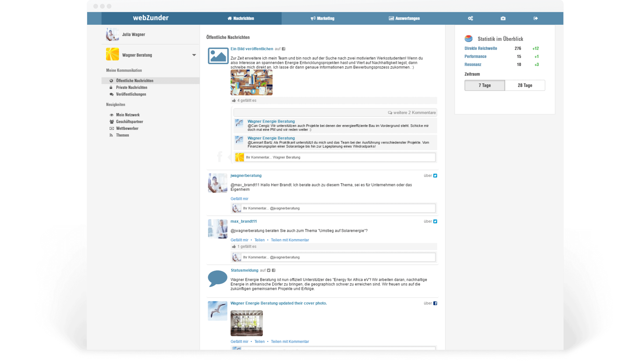Open the Marketing tab
This screenshot has width=644, height=362.
click(x=323, y=18)
